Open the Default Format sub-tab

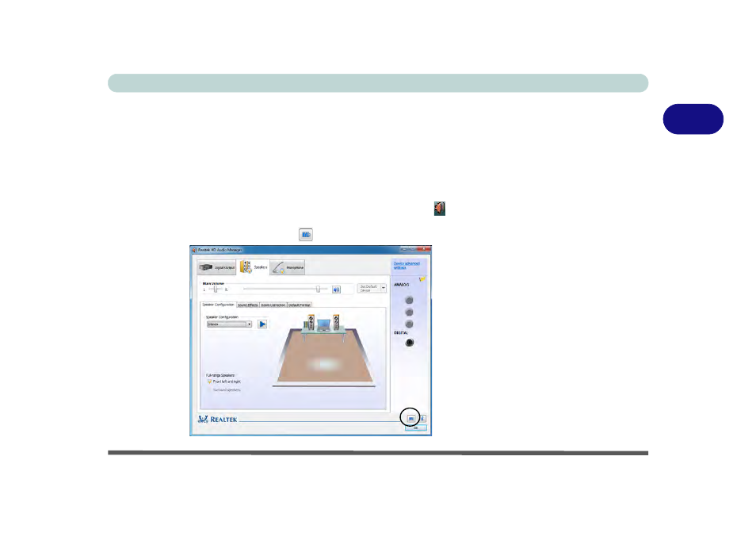tap(300, 305)
